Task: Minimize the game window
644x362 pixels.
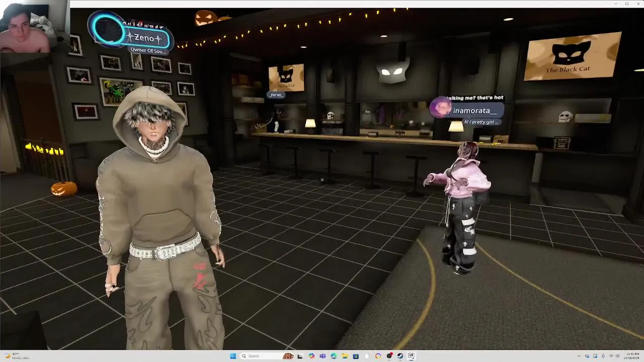Action: 616,4
